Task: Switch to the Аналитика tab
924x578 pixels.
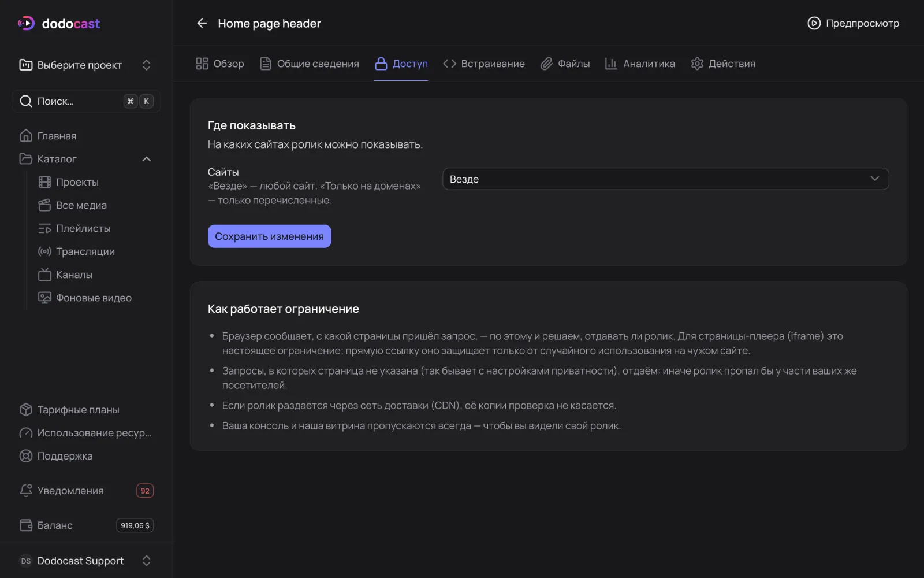Action: pos(640,64)
